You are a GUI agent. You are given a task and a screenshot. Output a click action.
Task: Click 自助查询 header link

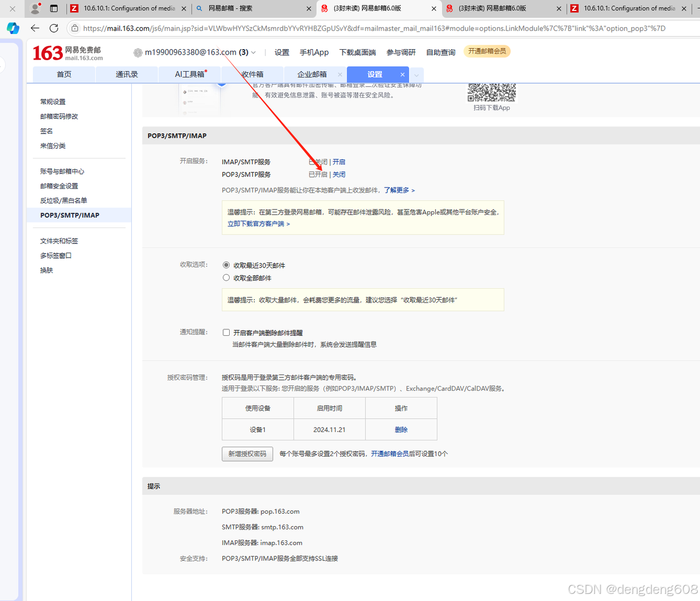(x=441, y=52)
